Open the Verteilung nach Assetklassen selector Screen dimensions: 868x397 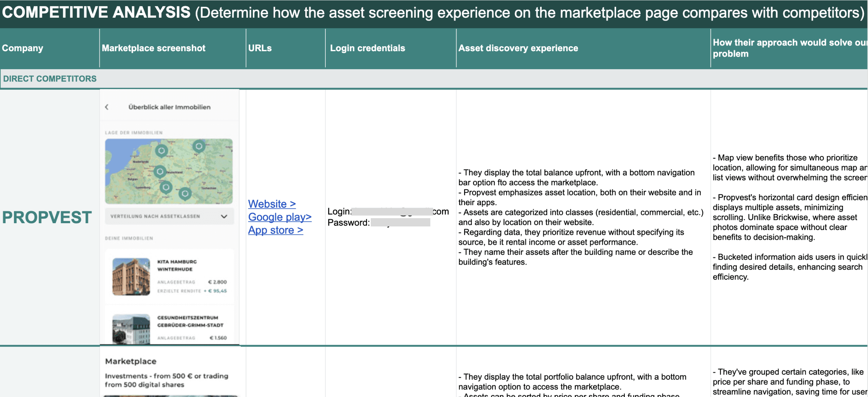(x=155, y=216)
